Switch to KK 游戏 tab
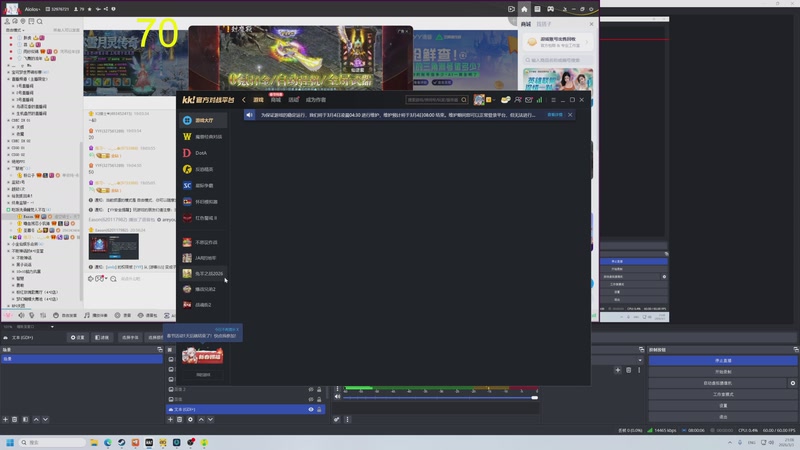800x450 pixels. (x=258, y=100)
